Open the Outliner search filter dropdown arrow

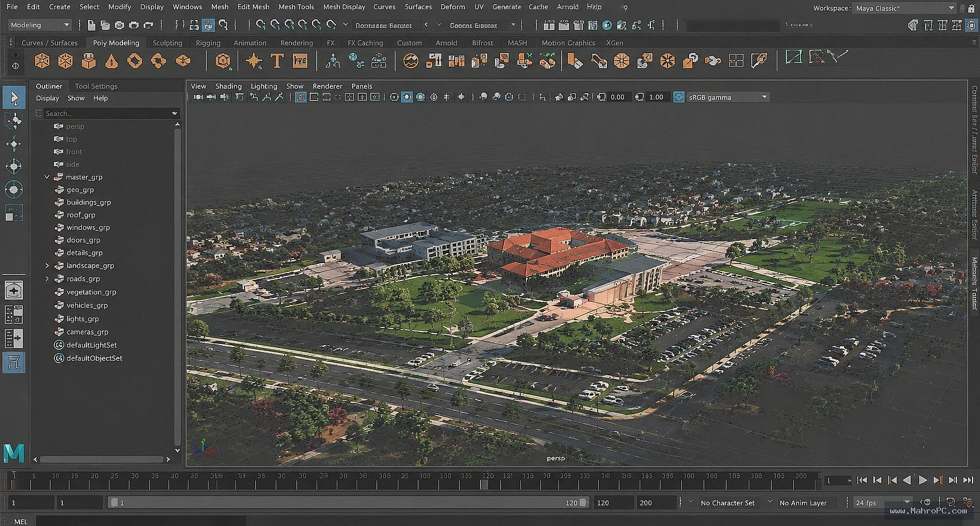175,113
